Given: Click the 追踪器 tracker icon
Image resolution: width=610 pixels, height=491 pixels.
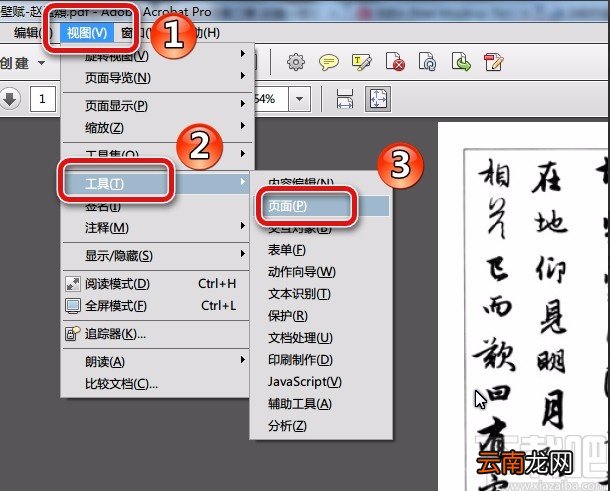Looking at the screenshot, I should pyautogui.click(x=73, y=334).
